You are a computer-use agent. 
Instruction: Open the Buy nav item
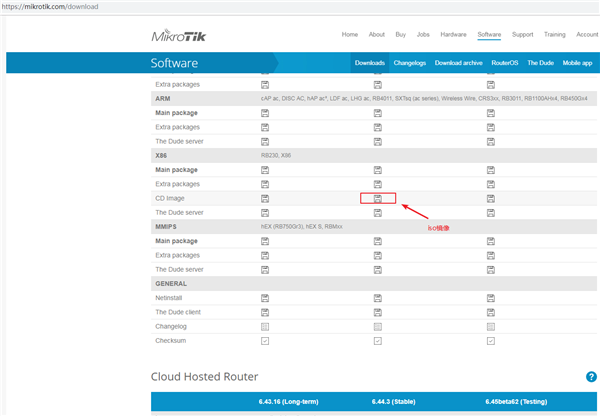click(401, 34)
